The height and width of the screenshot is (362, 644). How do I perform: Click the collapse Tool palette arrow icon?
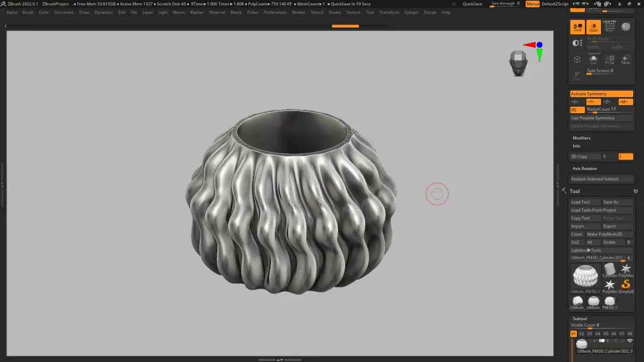(x=564, y=191)
